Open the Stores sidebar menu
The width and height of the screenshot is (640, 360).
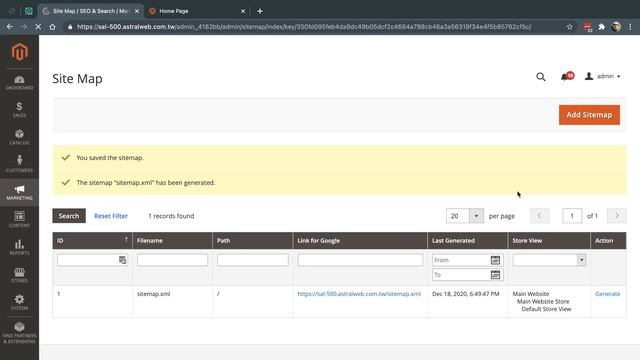(19, 275)
